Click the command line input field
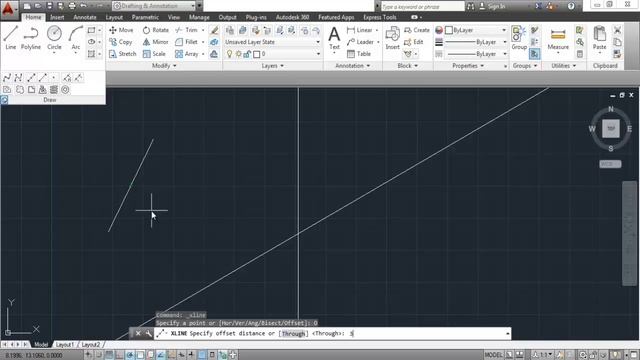Image resolution: width=640 pixels, height=360 pixels. 333,333
